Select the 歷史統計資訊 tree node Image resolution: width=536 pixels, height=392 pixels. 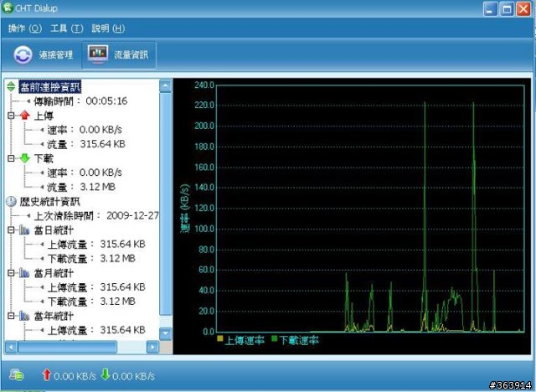pyautogui.click(x=50, y=202)
